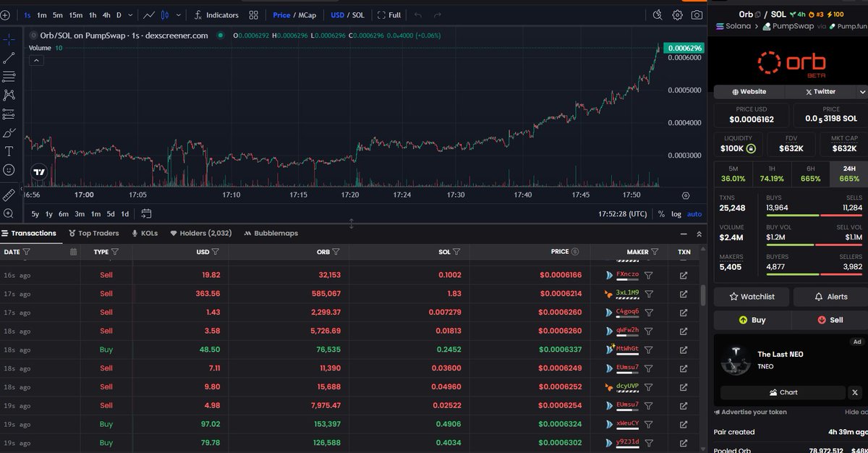The image size is (868, 453).
Task: Select the trend line drawing tool
Action: (9, 59)
